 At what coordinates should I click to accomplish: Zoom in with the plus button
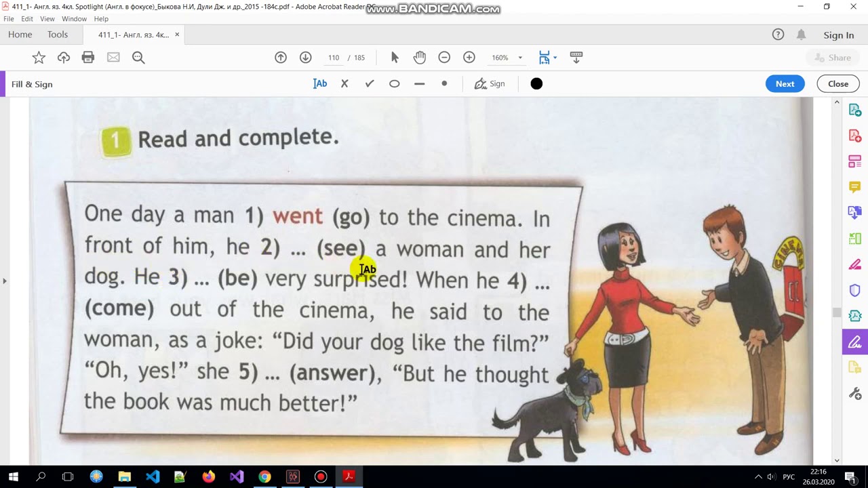[x=469, y=58]
